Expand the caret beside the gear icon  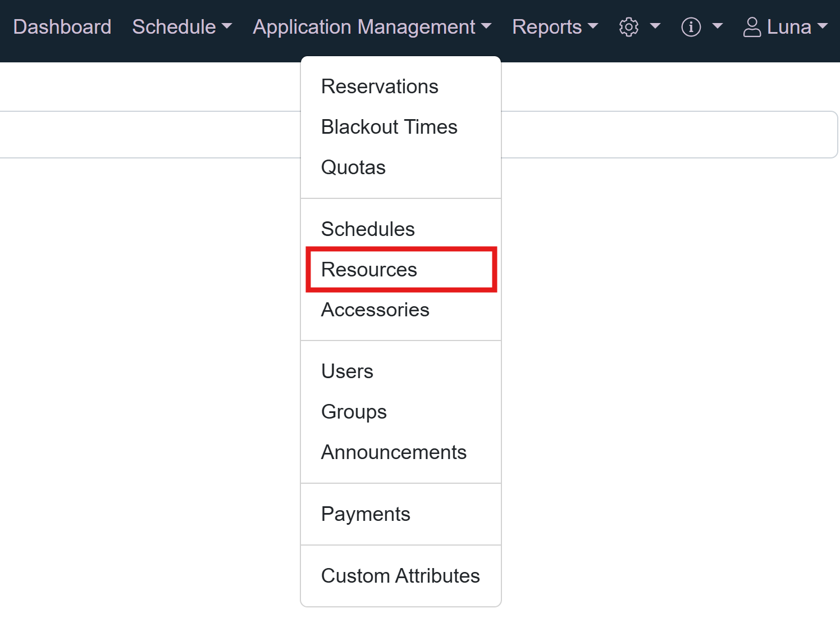[655, 26]
